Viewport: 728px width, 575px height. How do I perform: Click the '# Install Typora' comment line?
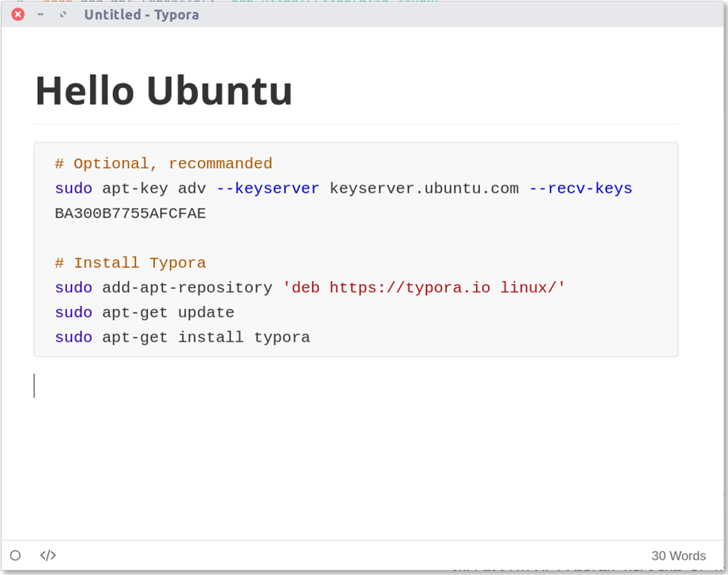130,263
